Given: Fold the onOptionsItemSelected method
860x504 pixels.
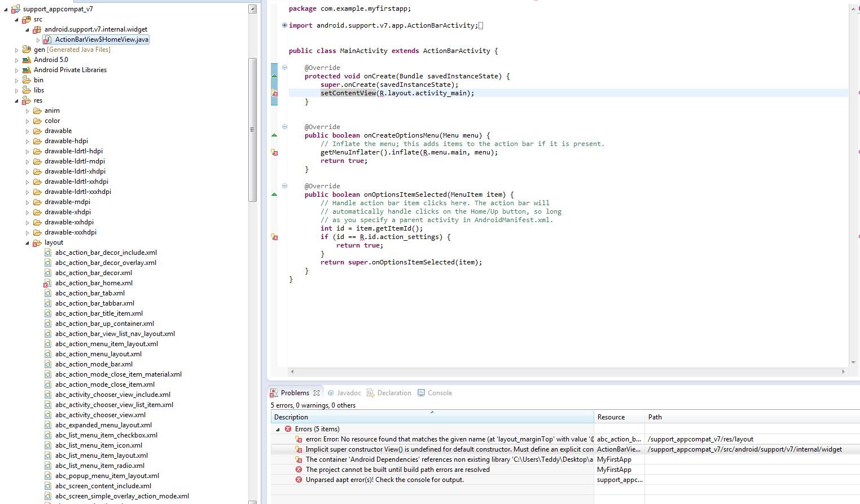Looking at the screenshot, I should point(284,186).
